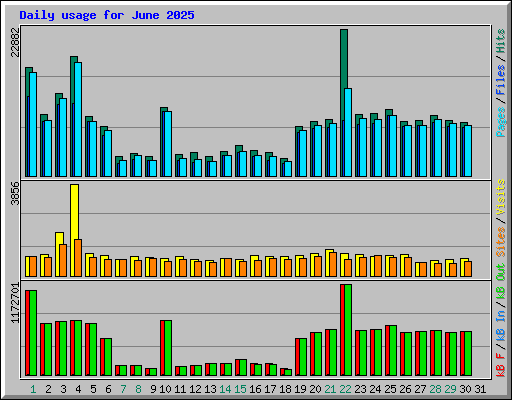This screenshot has width=512, height=400.
Task: Select day label "3" on the x-axis
Action: (63, 389)
